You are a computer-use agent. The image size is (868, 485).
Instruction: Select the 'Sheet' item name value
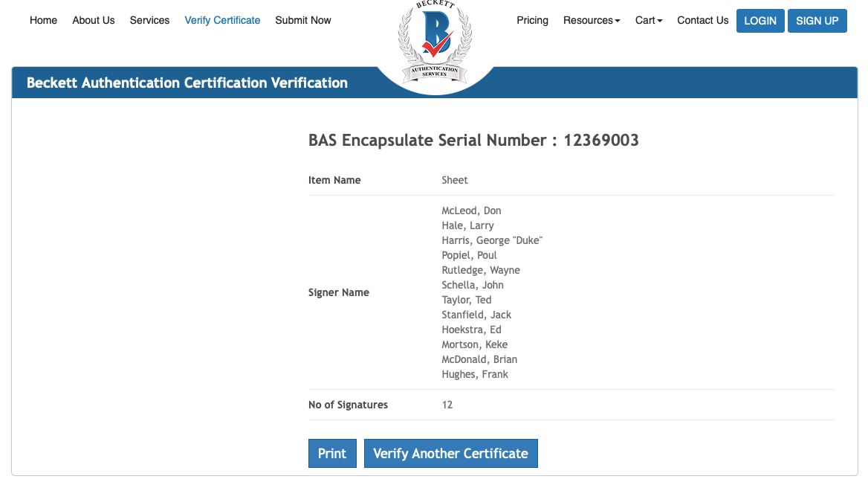tap(455, 180)
